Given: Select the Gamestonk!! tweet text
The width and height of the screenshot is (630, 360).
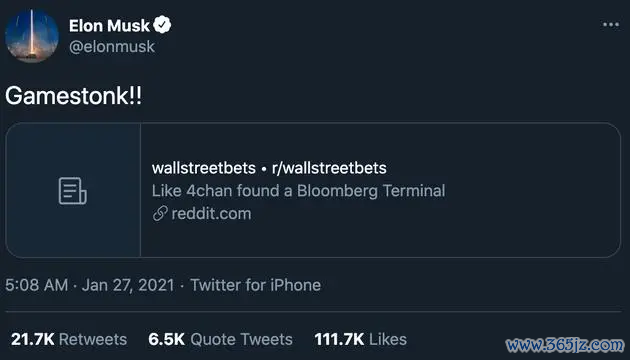Looking at the screenshot, I should click(x=73, y=96).
